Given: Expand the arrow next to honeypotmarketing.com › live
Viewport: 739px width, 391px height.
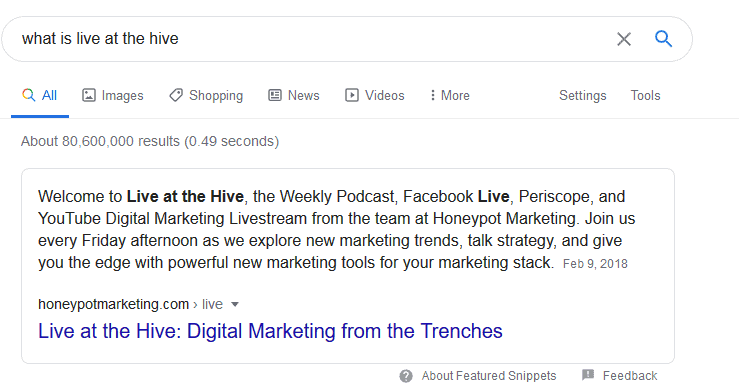Looking at the screenshot, I should (x=235, y=305).
